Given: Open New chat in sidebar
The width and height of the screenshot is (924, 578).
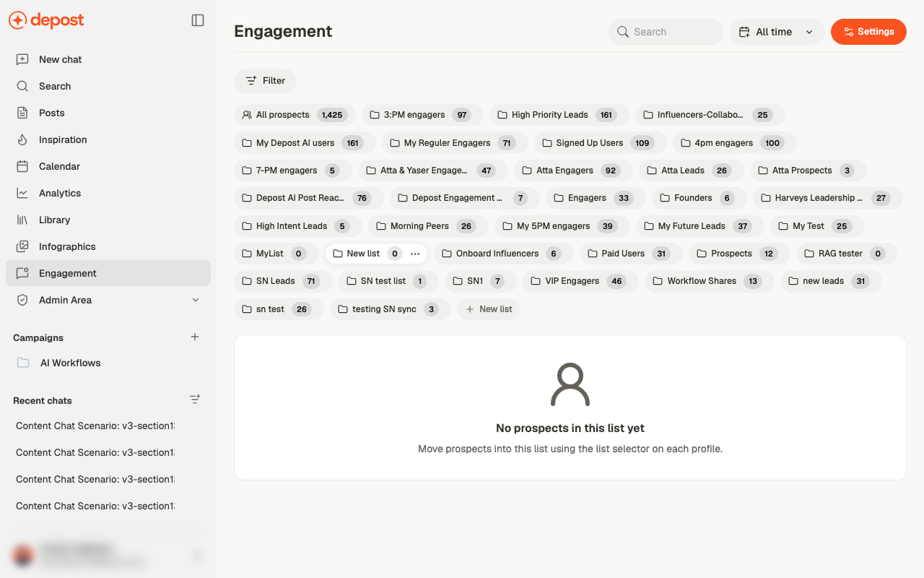Looking at the screenshot, I should click(x=108, y=59).
